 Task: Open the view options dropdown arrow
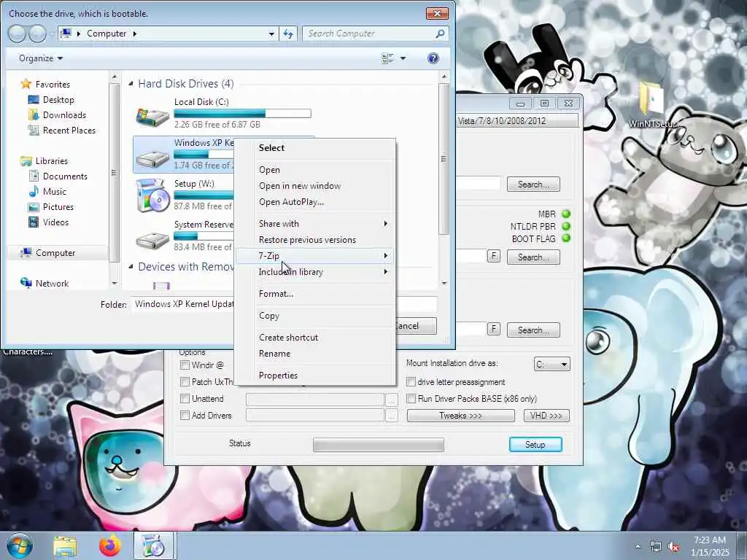click(403, 58)
